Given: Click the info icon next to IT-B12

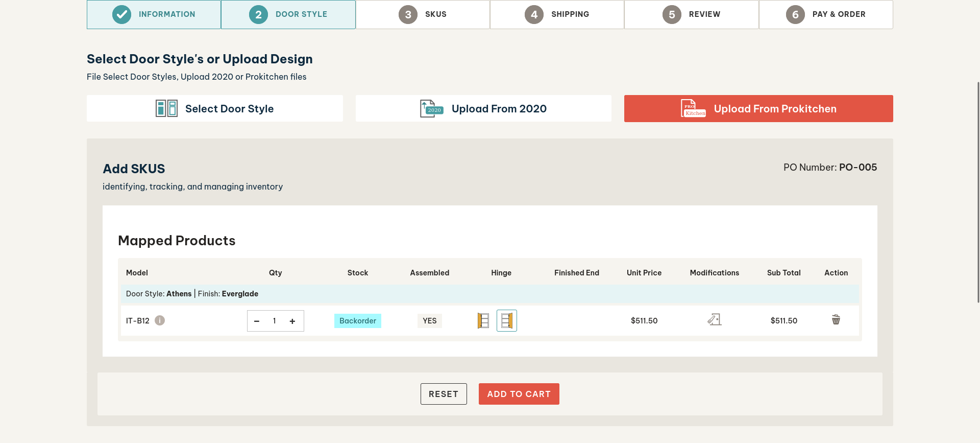Looking at the screenshot, I should (x=160, y=320).
